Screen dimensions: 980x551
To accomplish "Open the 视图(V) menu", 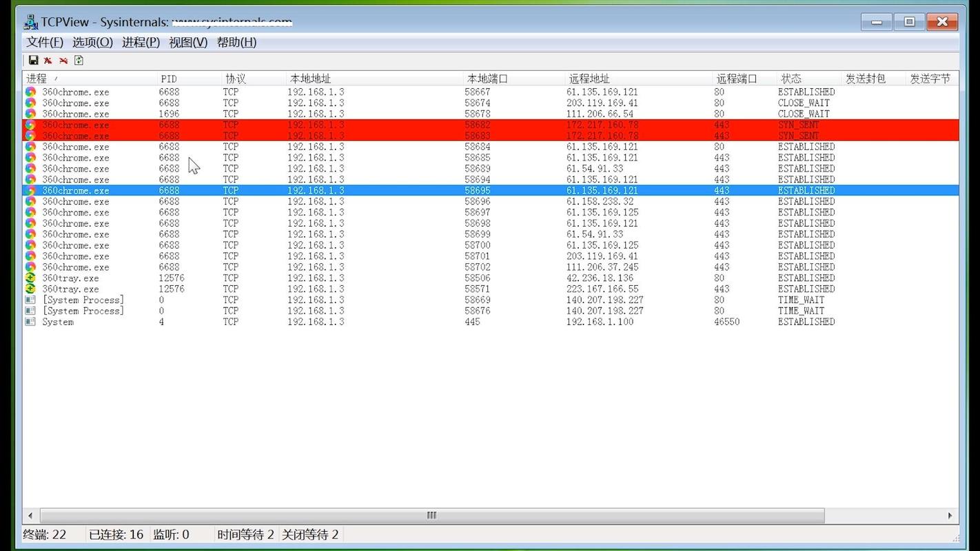I will point(188,42).
